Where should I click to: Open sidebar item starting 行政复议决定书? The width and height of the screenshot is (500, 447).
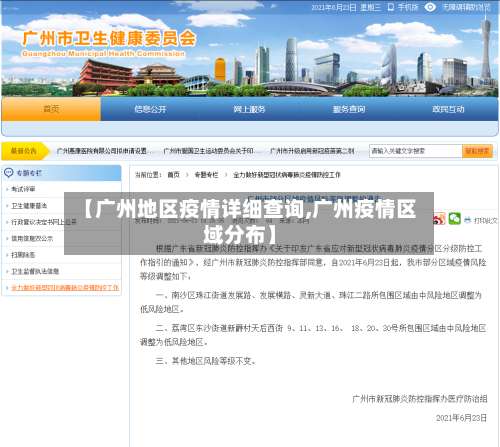pos(44,222)
